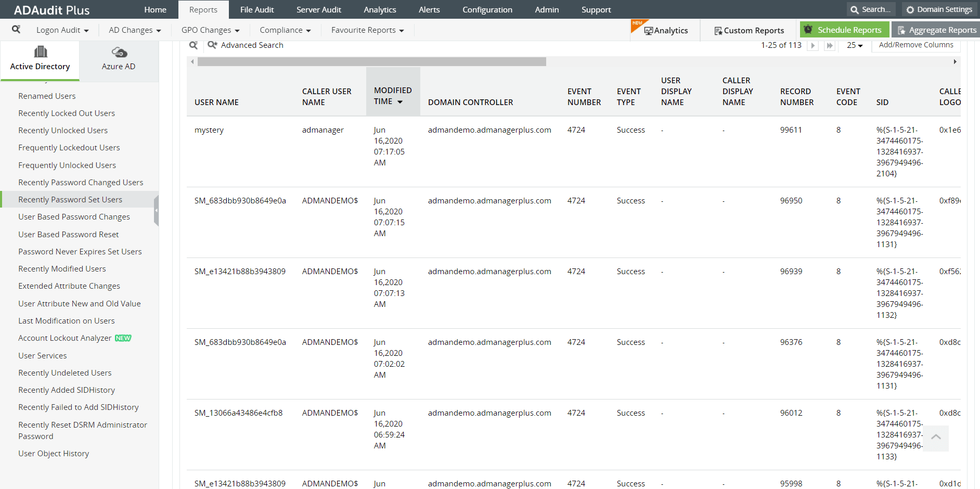Switch to the Home tab
The image size is (980, 489).
[156, 9]
